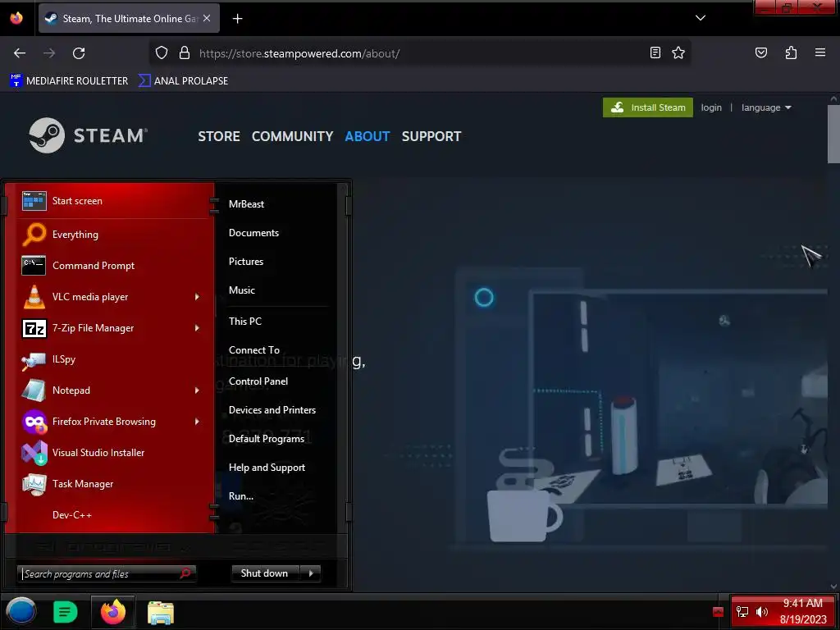This screenshot has height=630, width=840.
Task: Expand the 7-Zip File Manager submenu arrow
Action: 197,328
